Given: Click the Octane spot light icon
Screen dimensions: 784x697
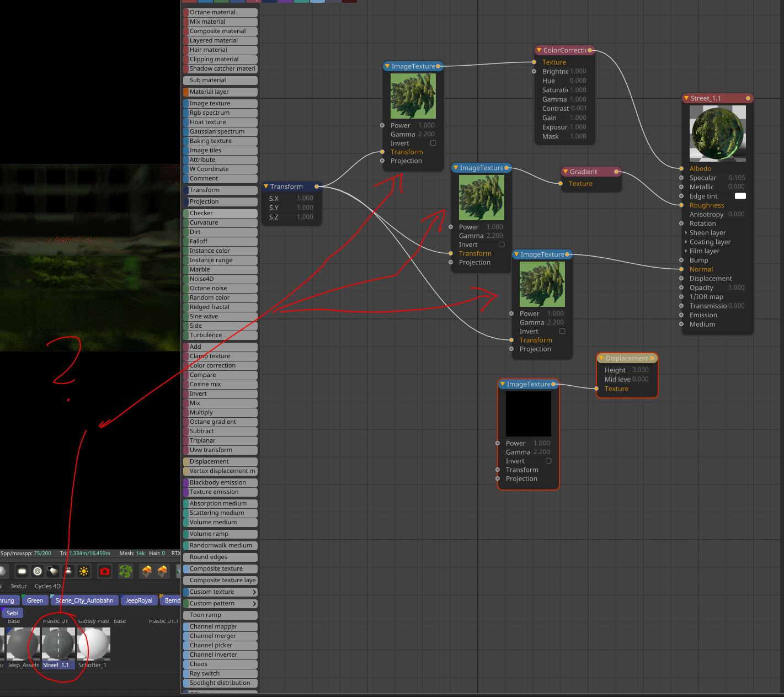Looking at the screenshot, I should [x=53, y=571].
